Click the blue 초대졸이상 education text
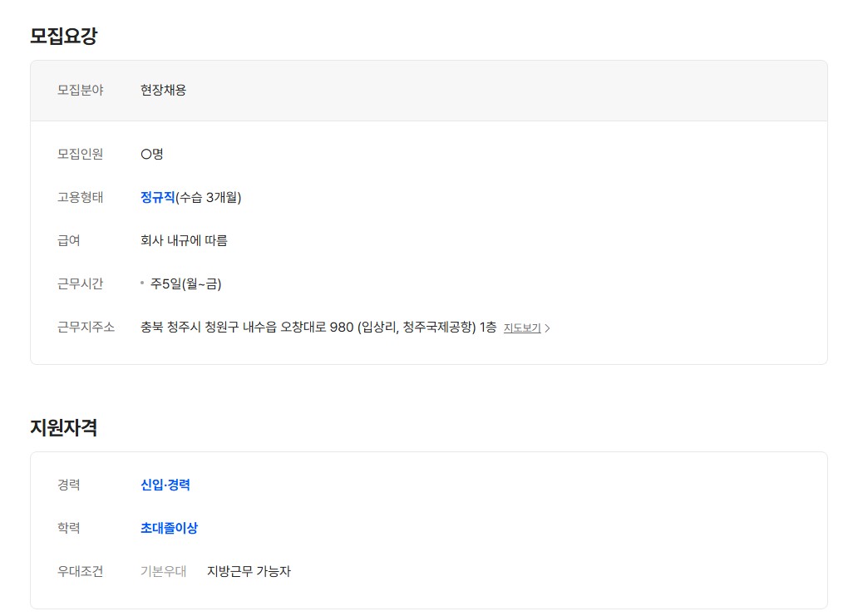The width and height of the screenshot is (853, 616). [169, 528]
